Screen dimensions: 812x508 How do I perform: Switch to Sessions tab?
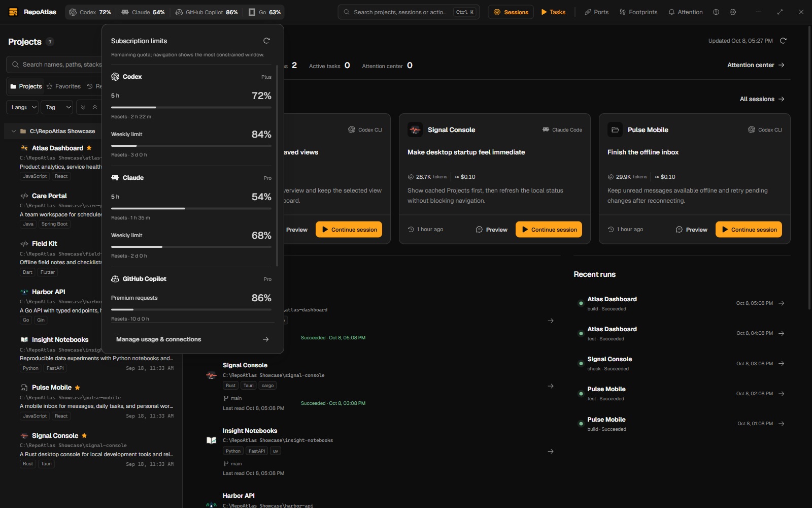pos(511,12)
